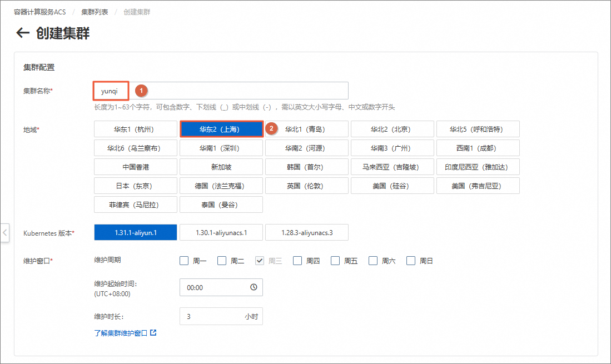Choose Kubernetes version 1.31.1-aliyun.1
Viewport: 611px width, 364px height.
[136, 232]
